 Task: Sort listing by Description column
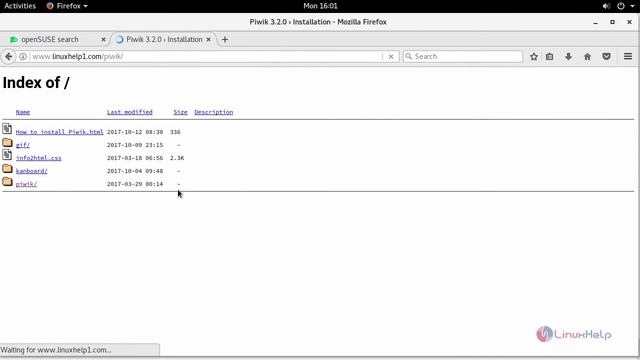pyautogui.click(x=214, y=112)
